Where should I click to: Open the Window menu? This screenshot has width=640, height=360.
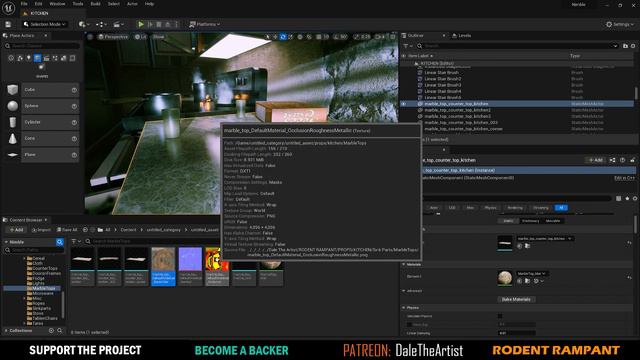(x=57, y=4)
